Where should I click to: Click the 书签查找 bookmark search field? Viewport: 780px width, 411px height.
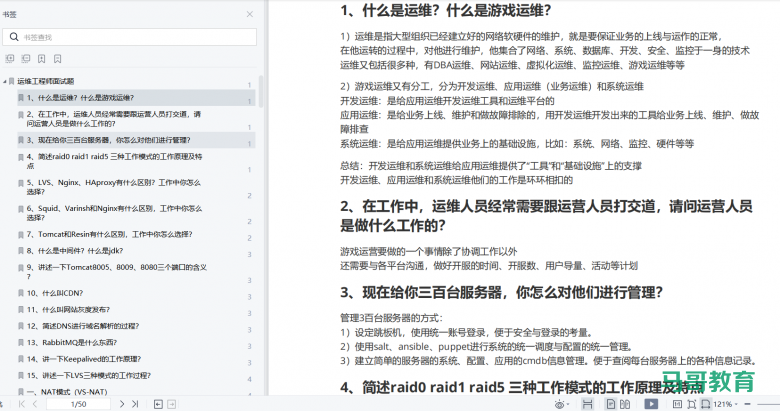pos(130,36)
